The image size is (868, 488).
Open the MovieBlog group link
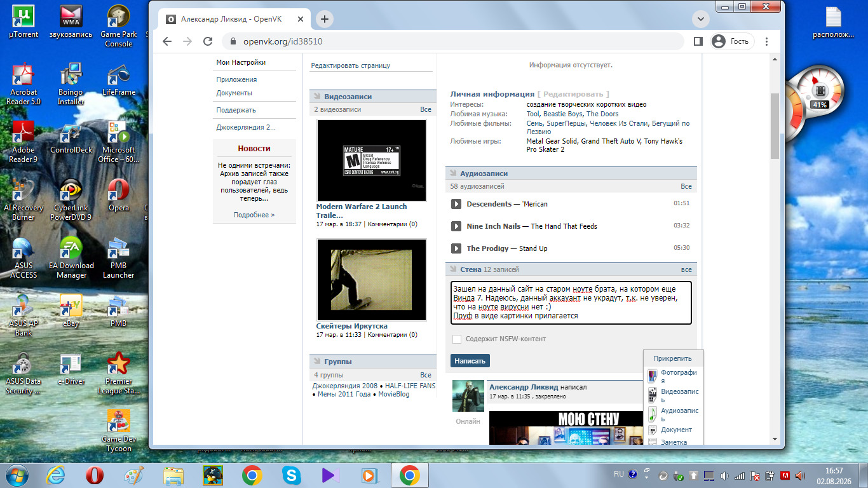(x=394, y=394)
